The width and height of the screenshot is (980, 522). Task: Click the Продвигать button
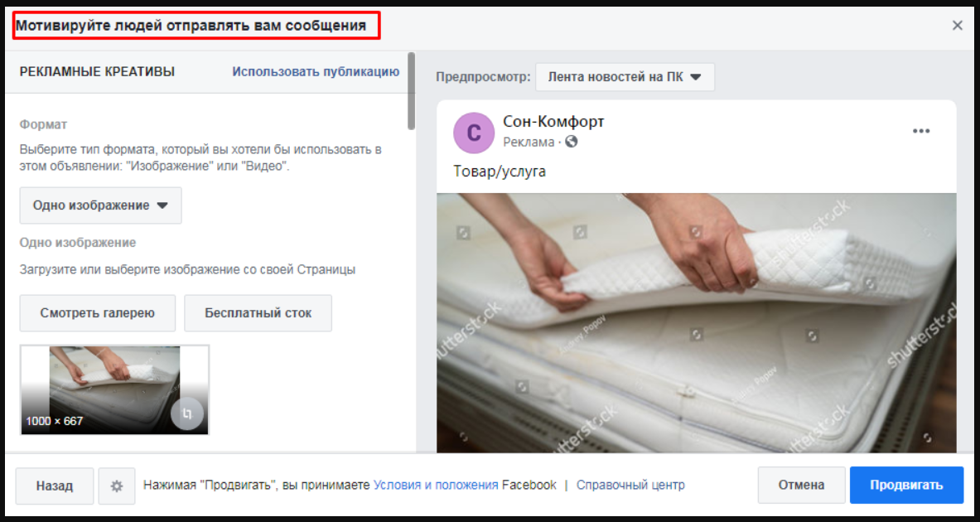[906, 485]
